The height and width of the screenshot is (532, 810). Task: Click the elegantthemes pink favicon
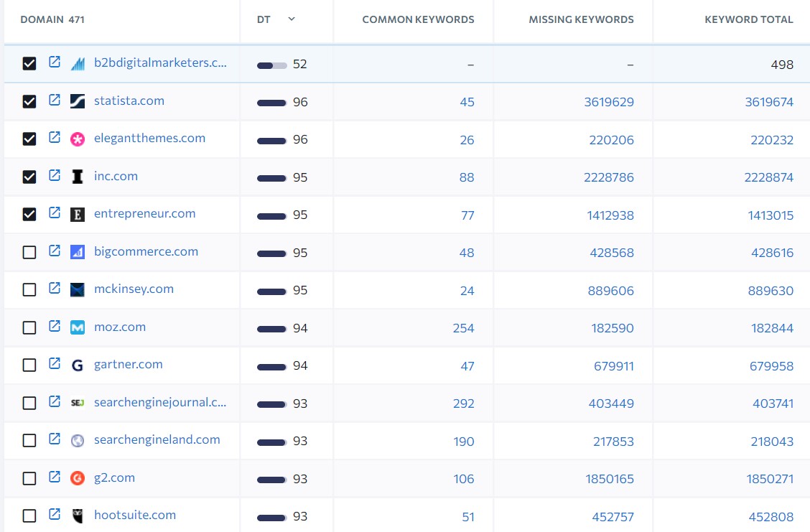click(x=78, y=139)
